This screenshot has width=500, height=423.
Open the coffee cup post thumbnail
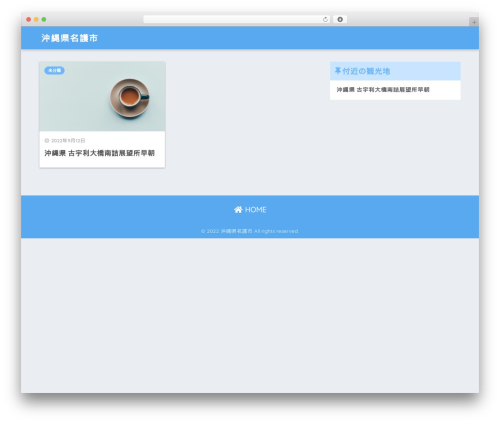coord(102,96)
